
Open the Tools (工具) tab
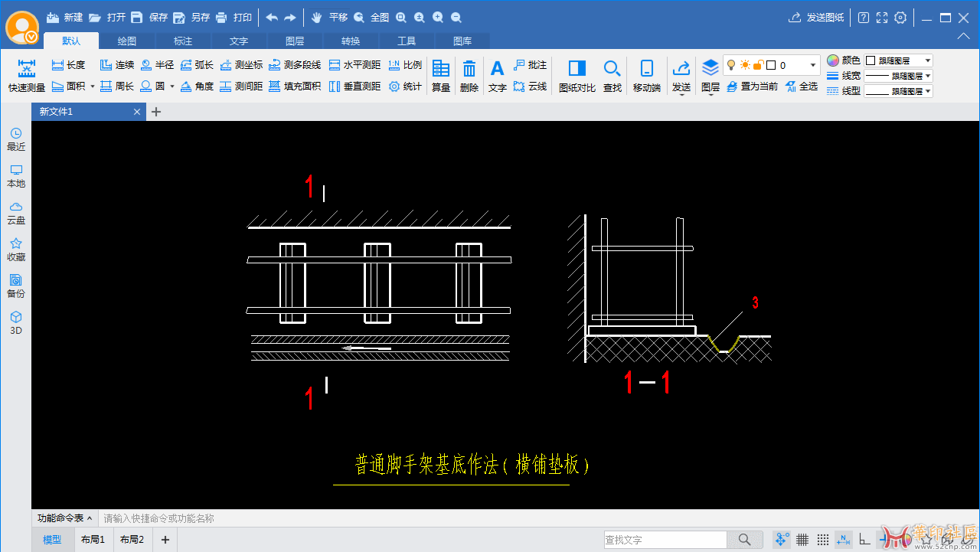[407, 41]
